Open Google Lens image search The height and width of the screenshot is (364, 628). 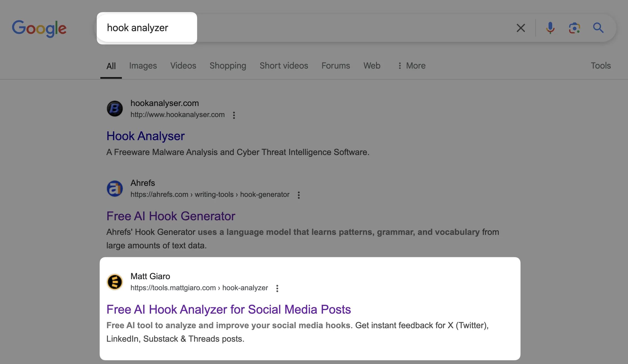[x=575, y=28]
